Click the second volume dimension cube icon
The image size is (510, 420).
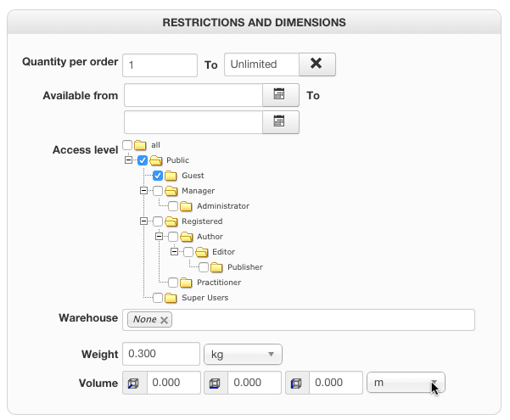(x=216, y=384)
